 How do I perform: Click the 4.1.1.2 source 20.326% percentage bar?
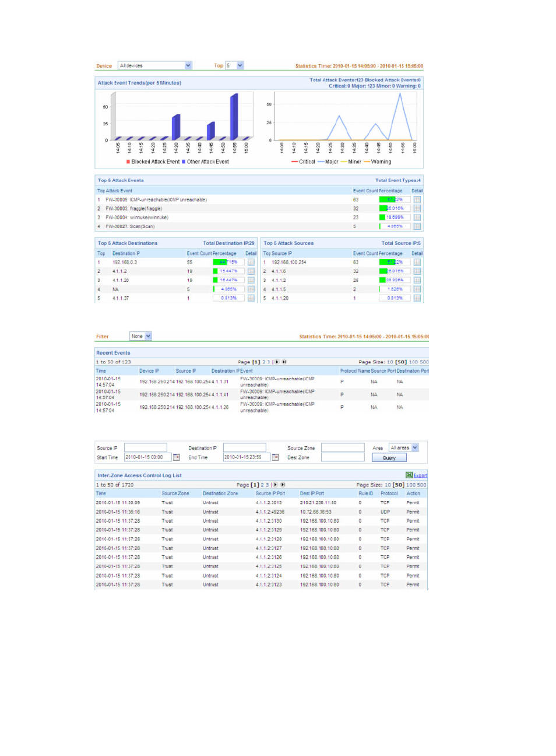[x=395, y=280]
